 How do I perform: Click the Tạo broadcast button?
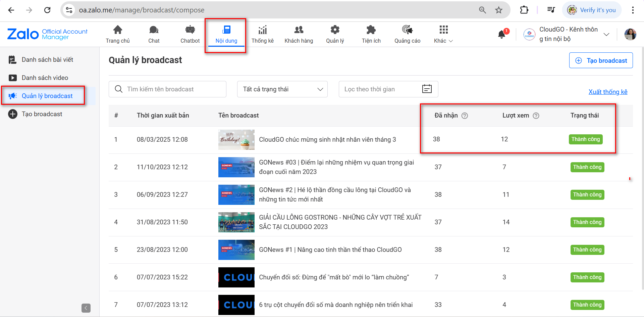click(601, 60)
